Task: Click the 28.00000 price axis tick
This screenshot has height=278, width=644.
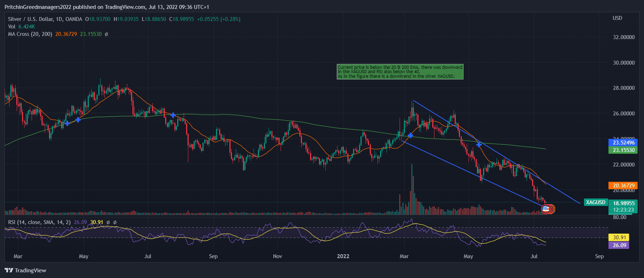Action: (624, 88)
